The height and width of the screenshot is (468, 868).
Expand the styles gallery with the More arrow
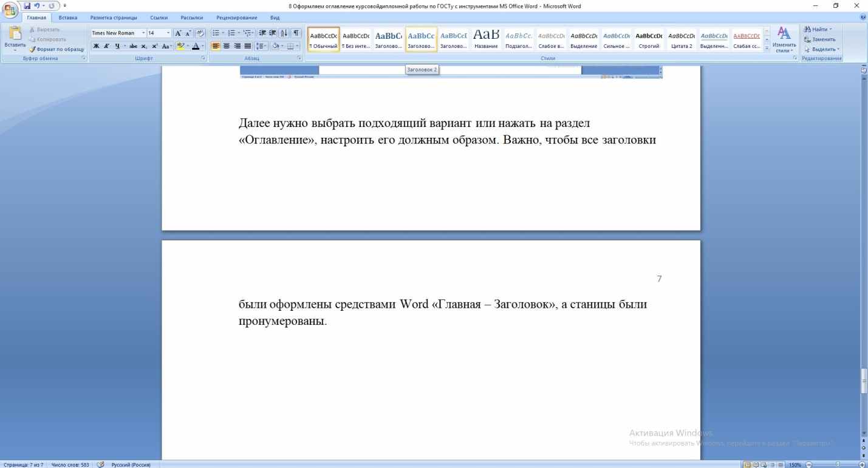767,49
